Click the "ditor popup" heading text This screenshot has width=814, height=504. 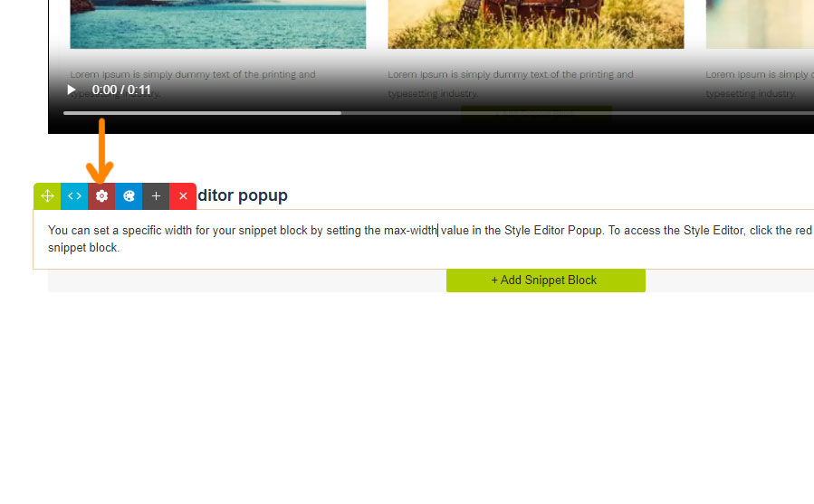point(243,195)
